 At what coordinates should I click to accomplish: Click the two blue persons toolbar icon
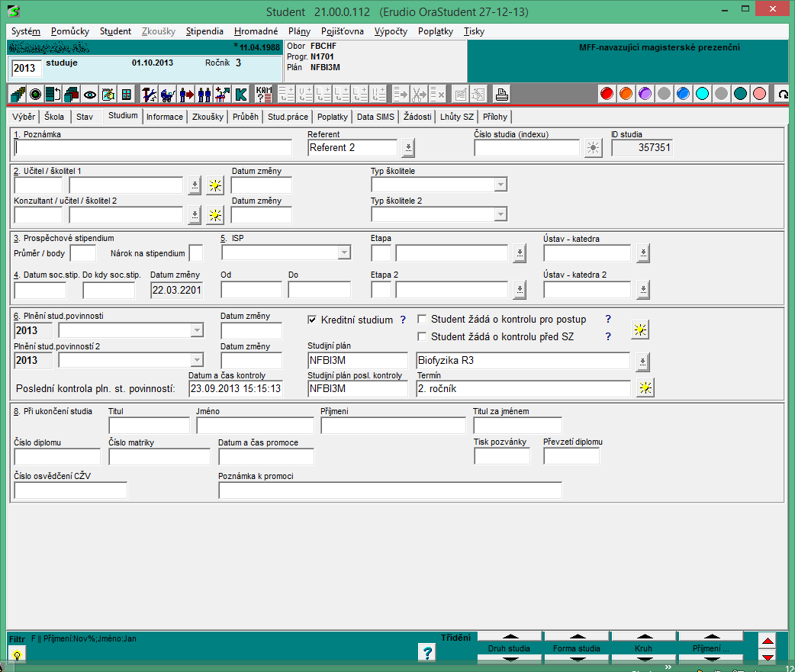click(x=204, y=95)
